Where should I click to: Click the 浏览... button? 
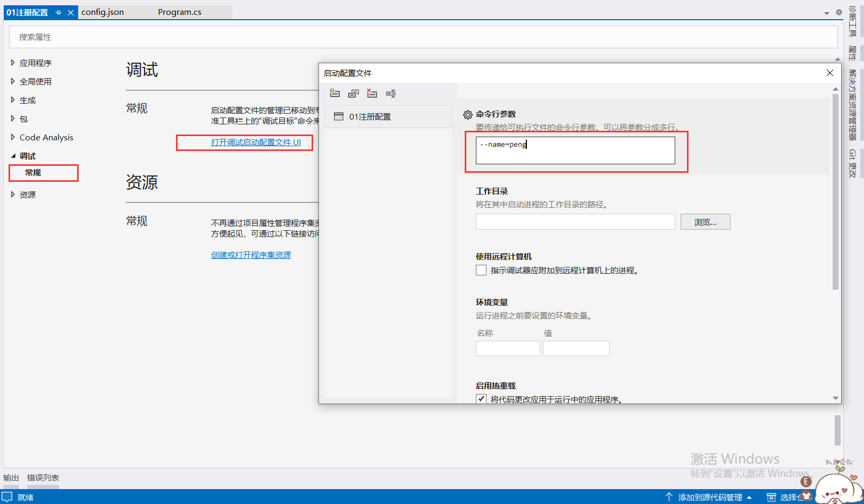(x=706, y=222)
